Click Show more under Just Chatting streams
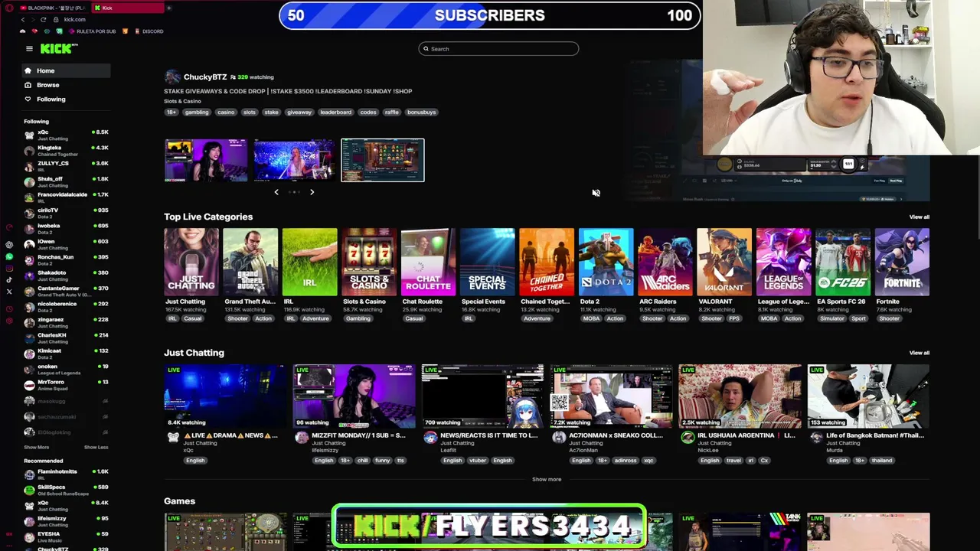 [547, 479]
